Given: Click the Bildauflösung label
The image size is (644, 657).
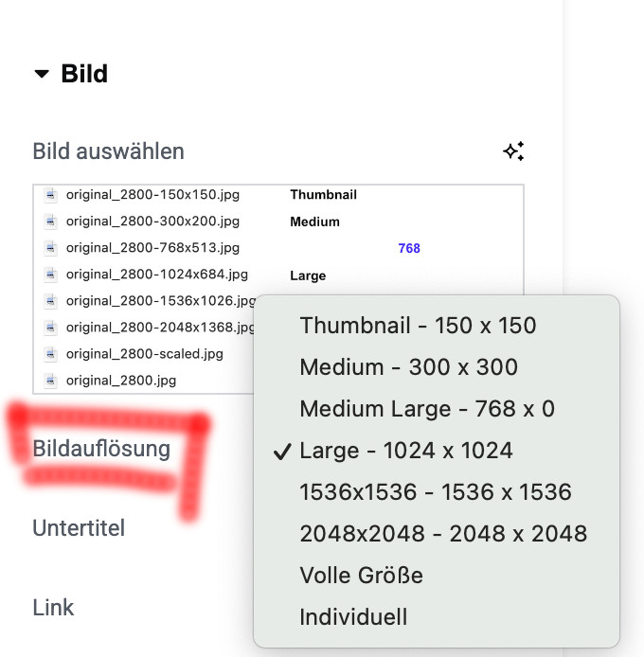Looking at the screenshot, I should point(101,449).
